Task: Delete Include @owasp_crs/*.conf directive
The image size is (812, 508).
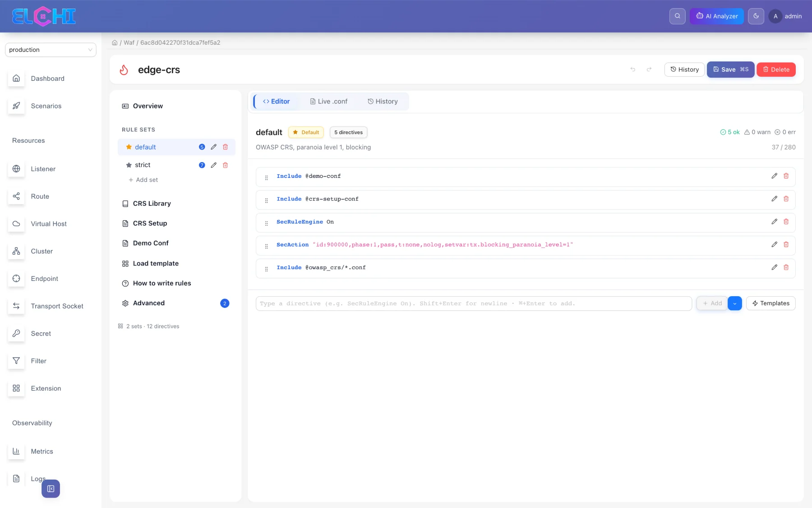Action: [x=786, y=267]
